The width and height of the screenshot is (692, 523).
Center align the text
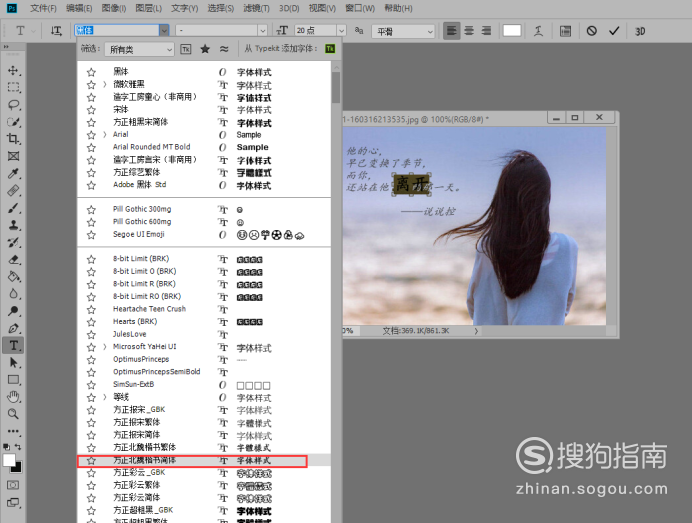(x=469, y=31)
